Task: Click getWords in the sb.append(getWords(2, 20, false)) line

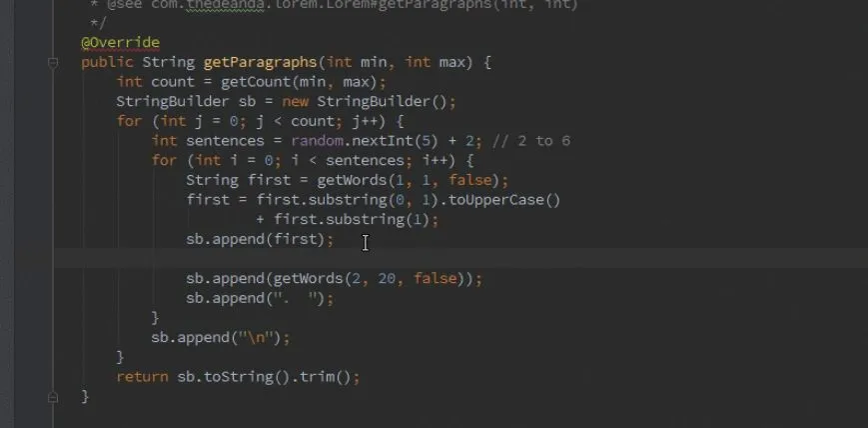Action: pyautogui.click(x=308, y=279)
